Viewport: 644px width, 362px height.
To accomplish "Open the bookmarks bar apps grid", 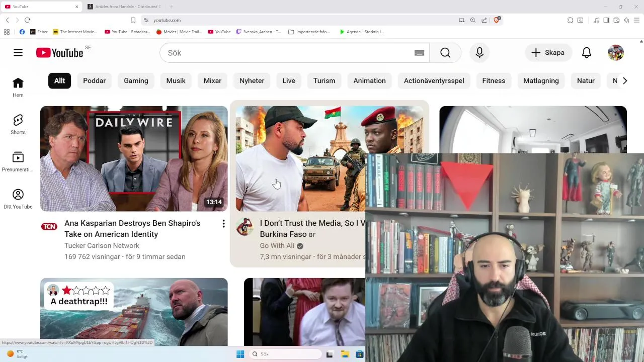I will point(7,32).
